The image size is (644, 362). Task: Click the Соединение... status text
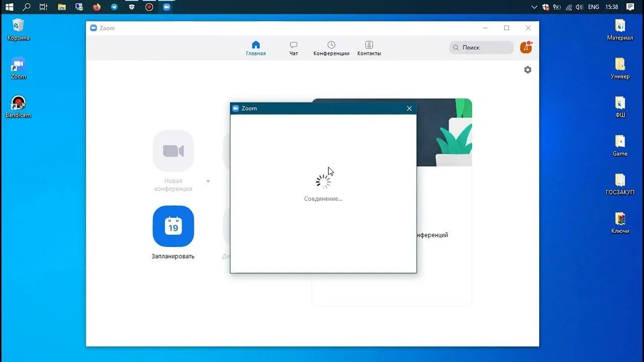coord(323,199)
